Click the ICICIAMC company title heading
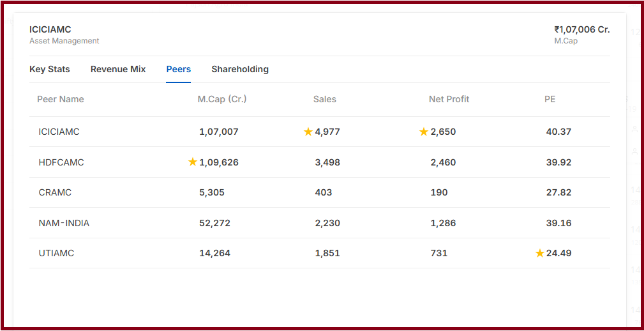 click(50, 29)
